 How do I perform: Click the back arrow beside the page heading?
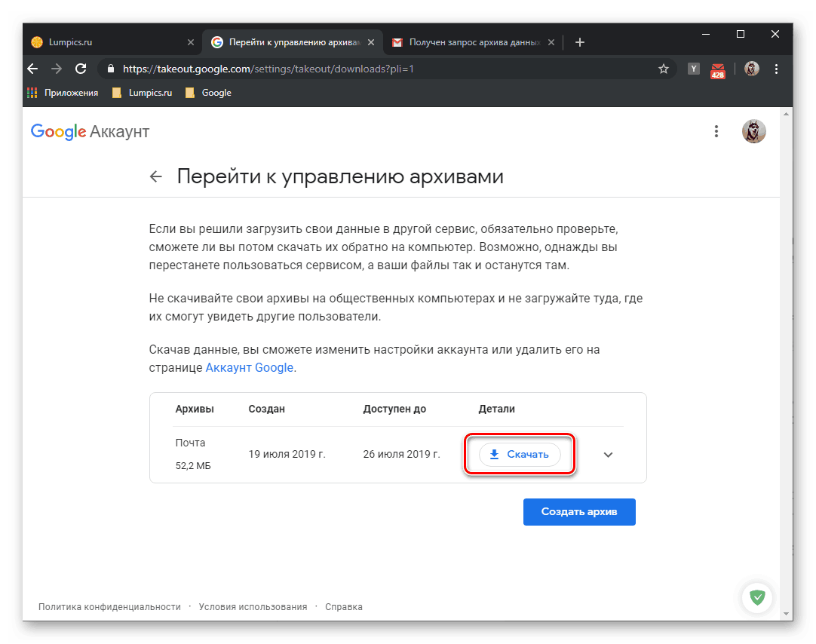pos(155,176)
